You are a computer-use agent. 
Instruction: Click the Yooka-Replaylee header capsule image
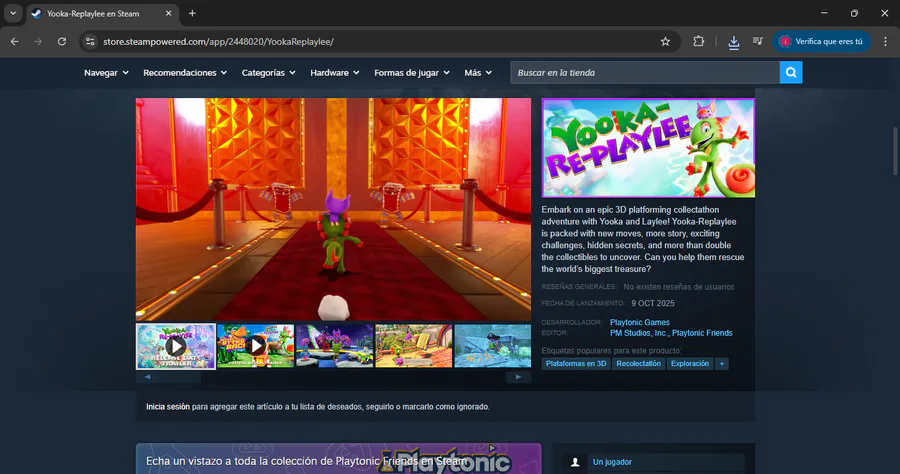click(x=648, y=148)
